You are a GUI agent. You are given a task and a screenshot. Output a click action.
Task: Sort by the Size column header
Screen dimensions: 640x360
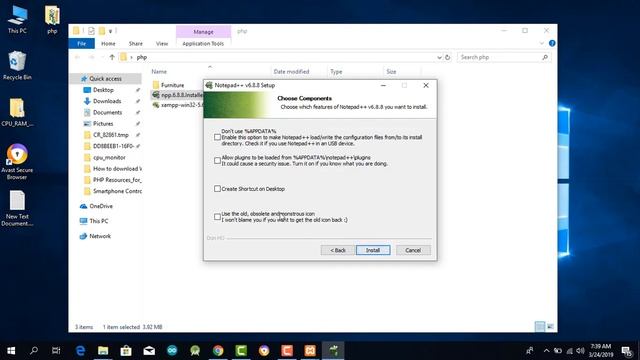coord(391,71)
